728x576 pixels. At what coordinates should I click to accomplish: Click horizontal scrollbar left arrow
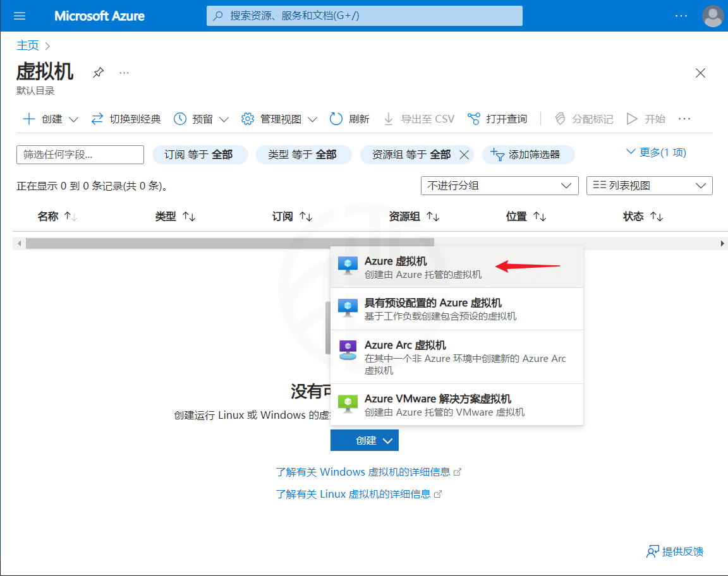[x=19, y=243]
